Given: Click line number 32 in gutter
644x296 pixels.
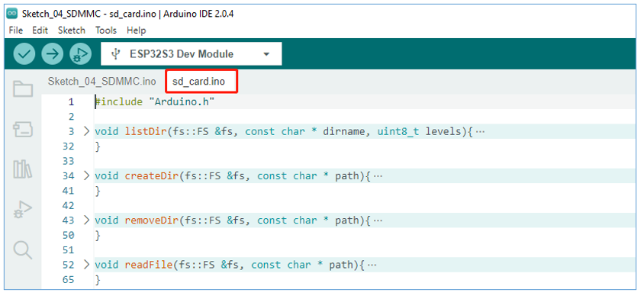Looking at the screenshot, I should [x=69, y=146].
